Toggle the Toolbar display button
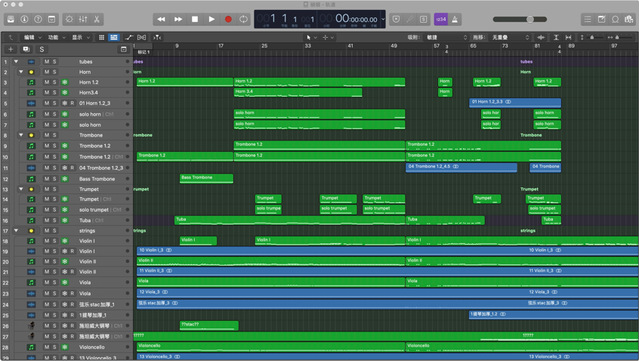 pyautogui.click(x=52, y=19)
